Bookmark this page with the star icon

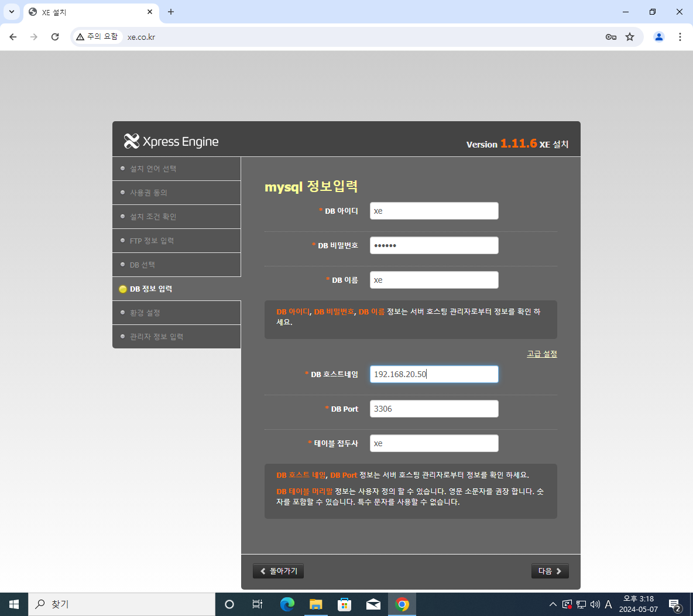click(630, 37)
